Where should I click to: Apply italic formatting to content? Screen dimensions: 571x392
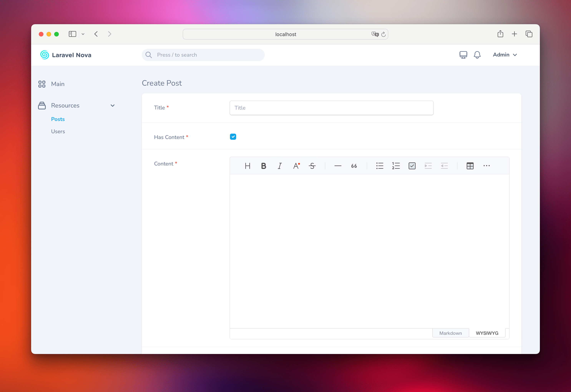tap(280, 166)
